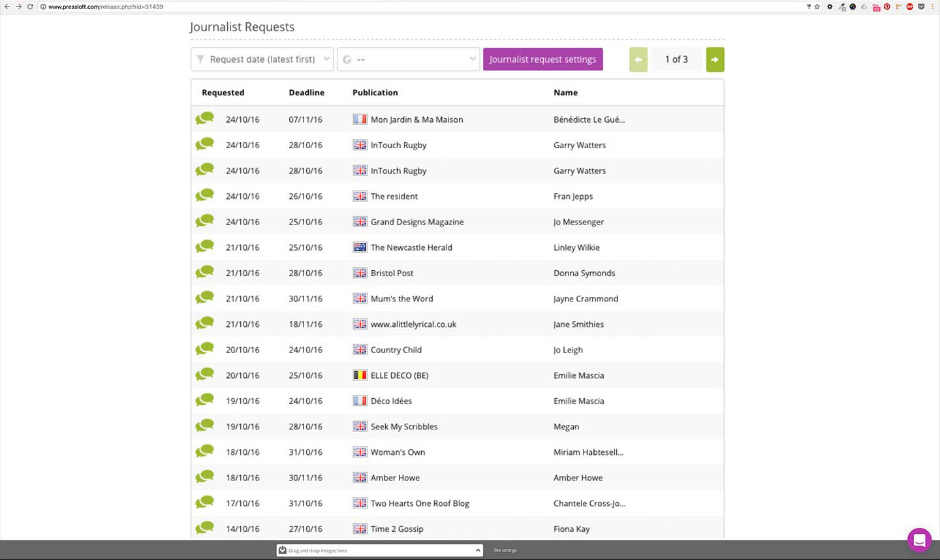Open the Pinterest browser extension
This screenshot has width=940, height=560.
(886, 7)
